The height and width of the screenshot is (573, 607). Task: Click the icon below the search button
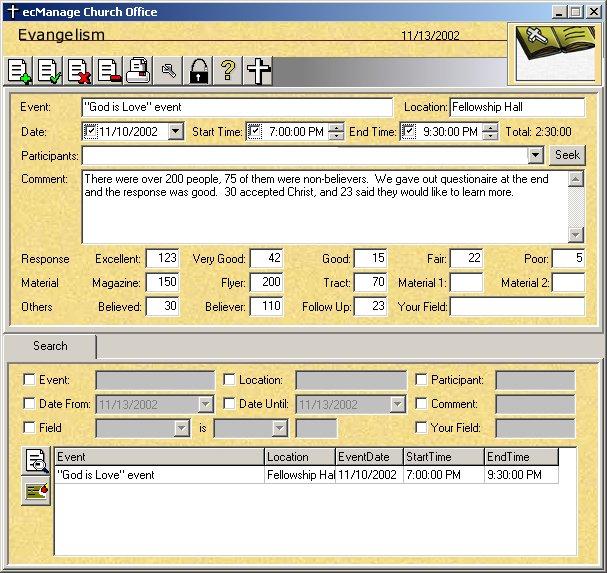pos(36,491)
